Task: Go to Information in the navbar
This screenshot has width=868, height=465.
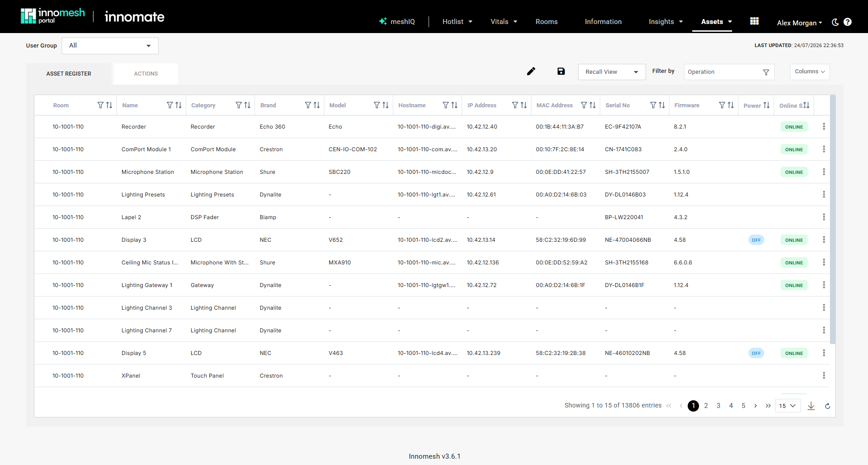Action: tap(603, 22)
